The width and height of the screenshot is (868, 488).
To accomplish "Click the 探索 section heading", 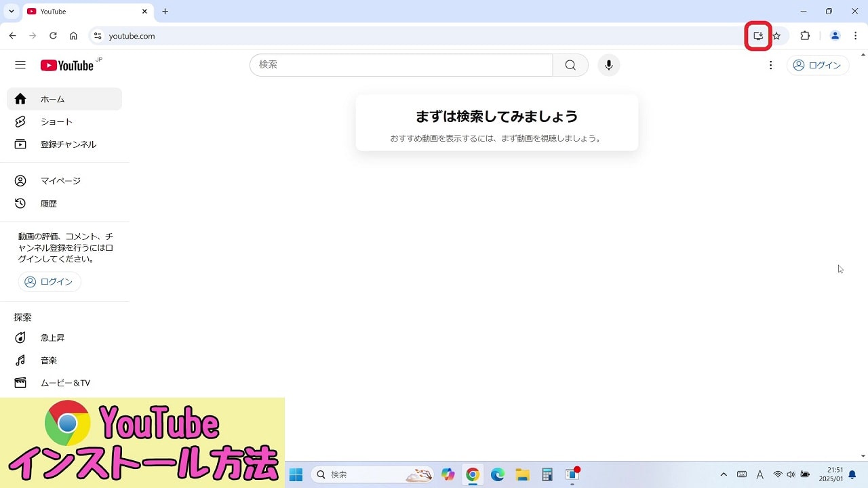I will [x=23, y=317].
